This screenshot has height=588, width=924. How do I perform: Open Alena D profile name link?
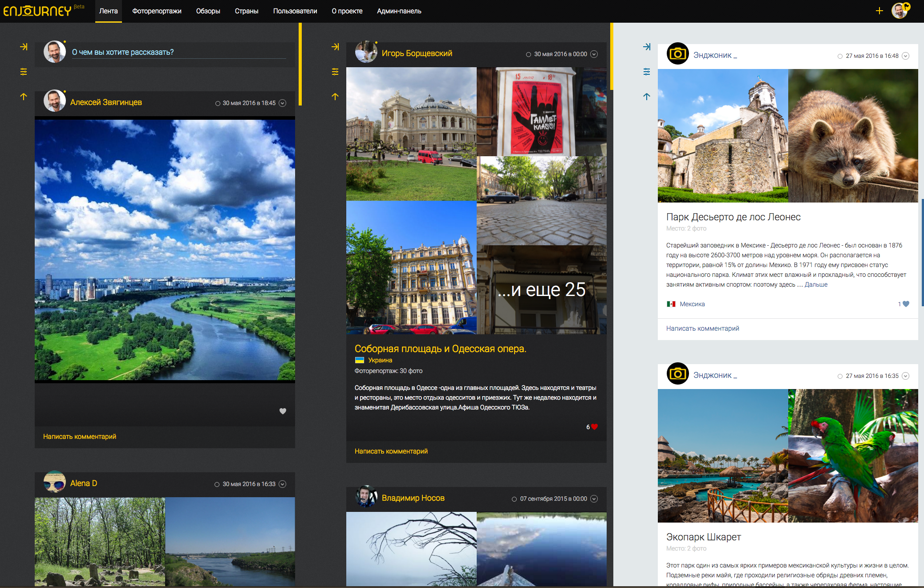pos(84,483)
